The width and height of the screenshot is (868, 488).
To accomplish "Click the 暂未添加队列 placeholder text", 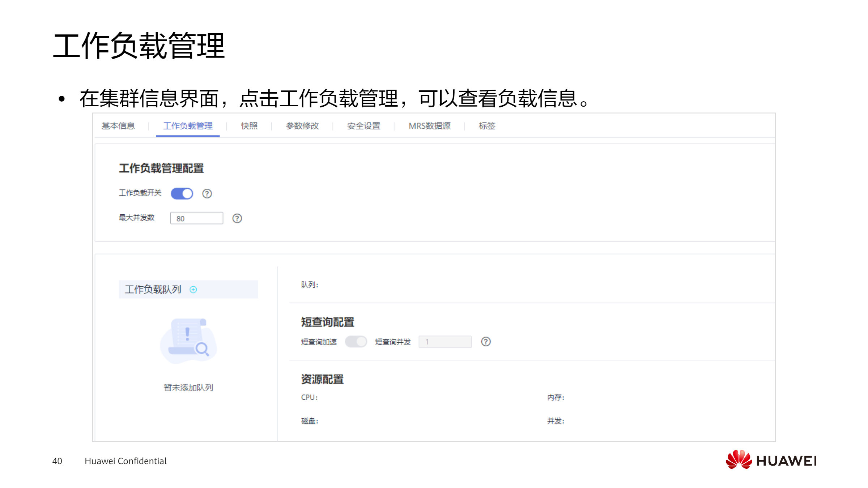I will (188, 388).
